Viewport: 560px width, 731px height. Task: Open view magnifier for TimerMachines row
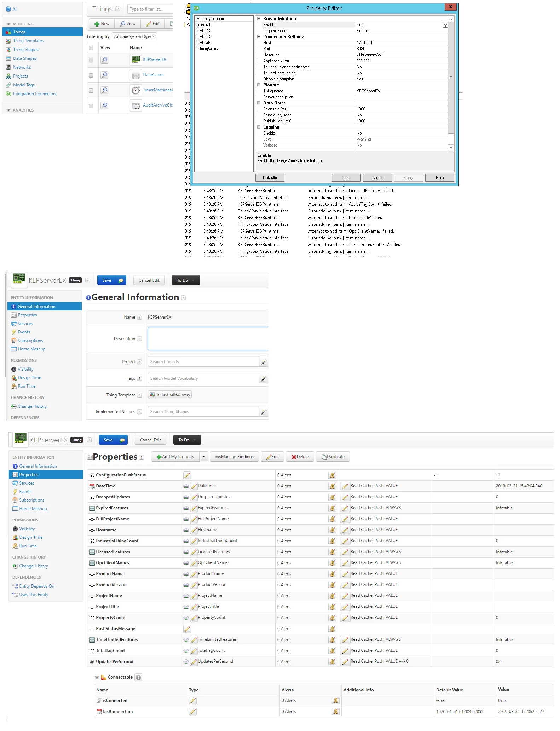pos(104,90)
